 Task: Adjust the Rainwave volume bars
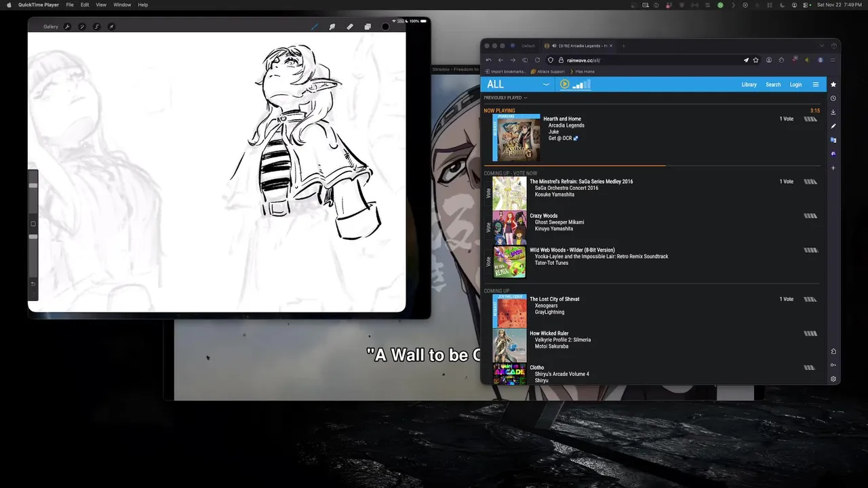582,85
